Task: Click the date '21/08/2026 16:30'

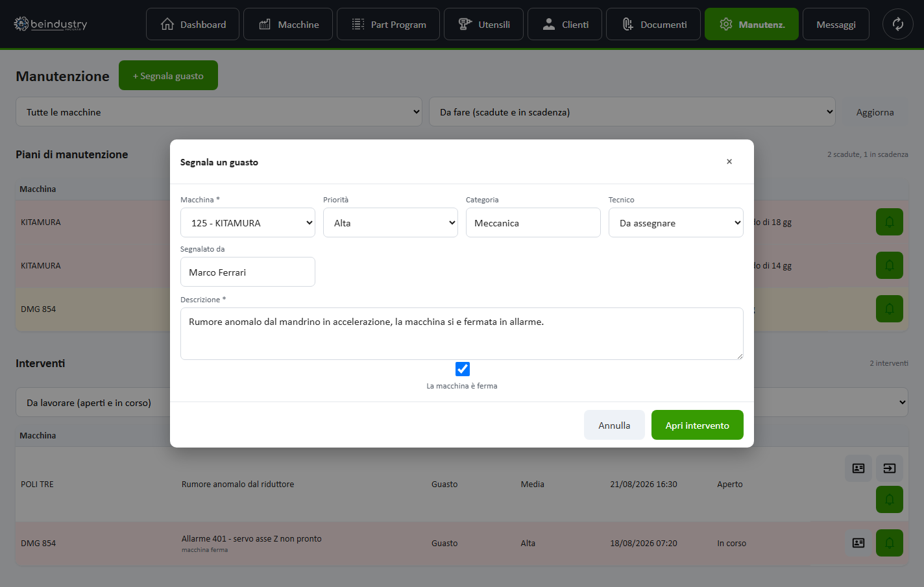Action: pos(644,484)
